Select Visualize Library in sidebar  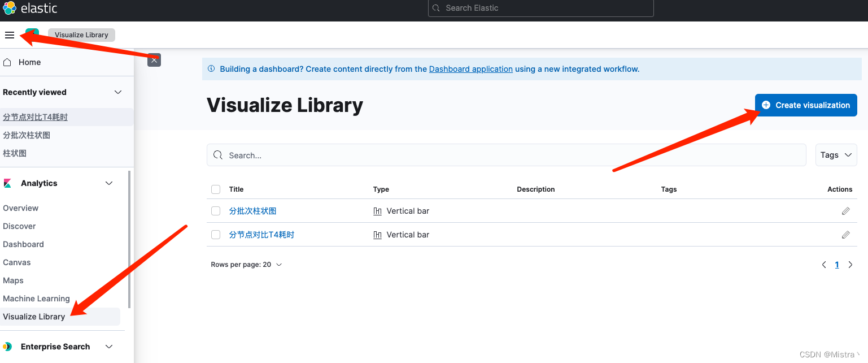pos(60,317)
